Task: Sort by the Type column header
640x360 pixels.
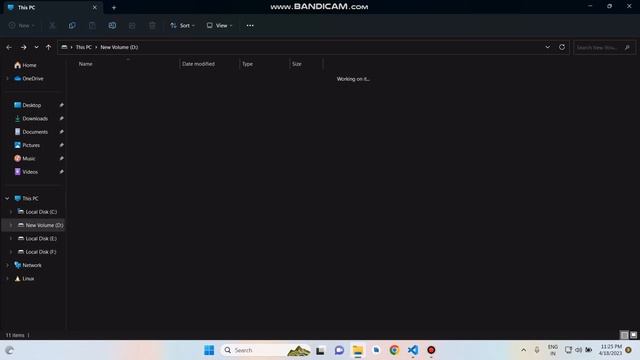Action: click(x=247, y=64)
